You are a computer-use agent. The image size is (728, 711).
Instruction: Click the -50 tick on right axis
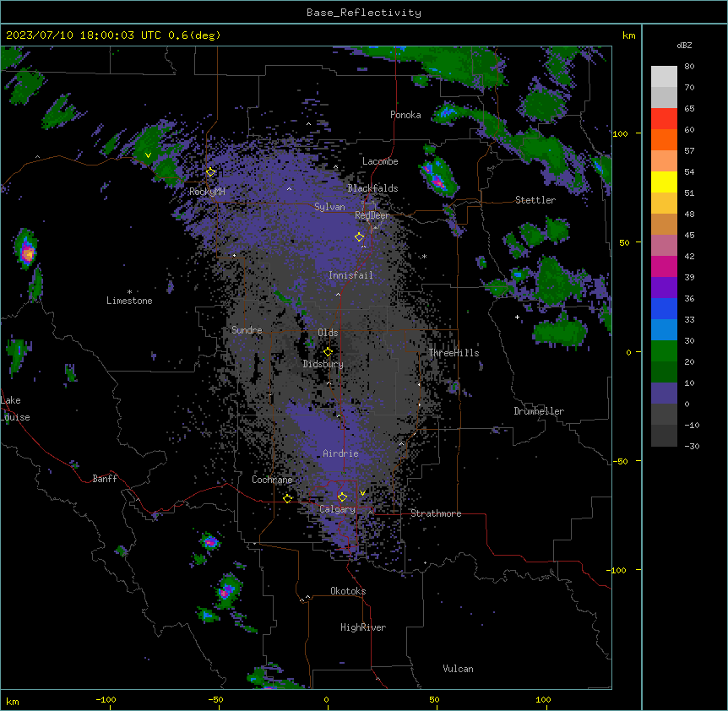coord(620,461)
